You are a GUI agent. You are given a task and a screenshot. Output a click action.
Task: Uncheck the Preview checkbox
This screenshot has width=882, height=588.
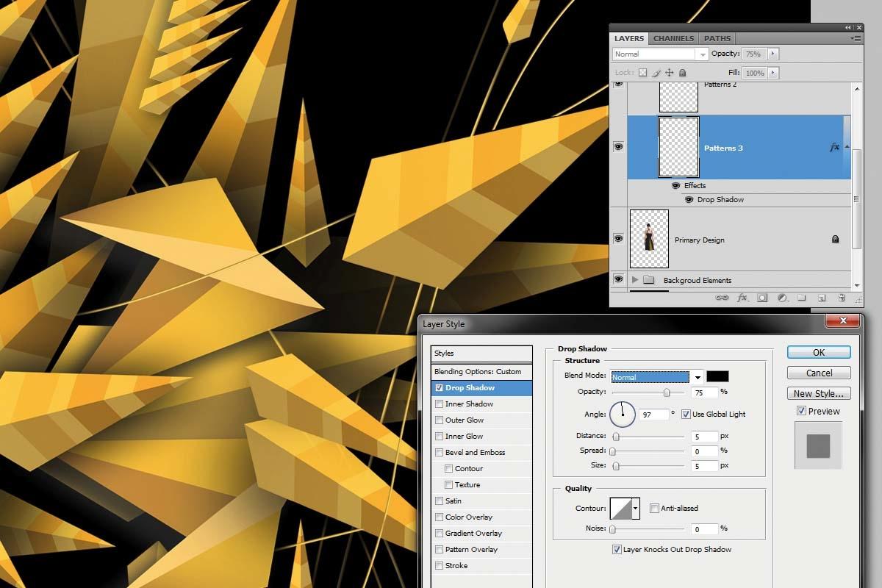(x=801, y=412)
